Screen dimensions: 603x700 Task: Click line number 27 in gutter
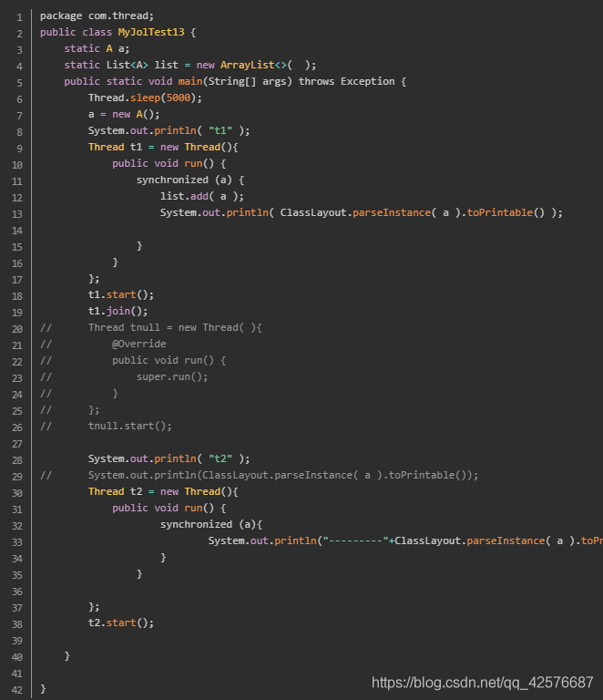pos(17,444)
